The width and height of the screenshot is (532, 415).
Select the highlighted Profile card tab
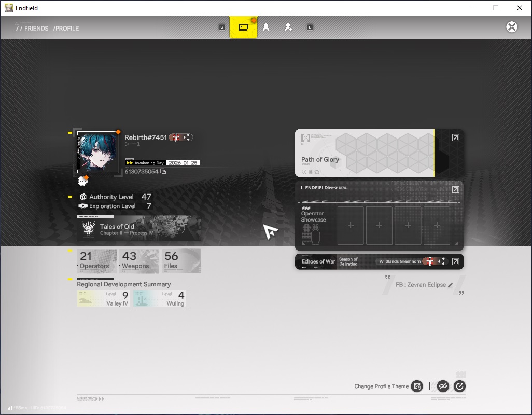click(243, 27)
